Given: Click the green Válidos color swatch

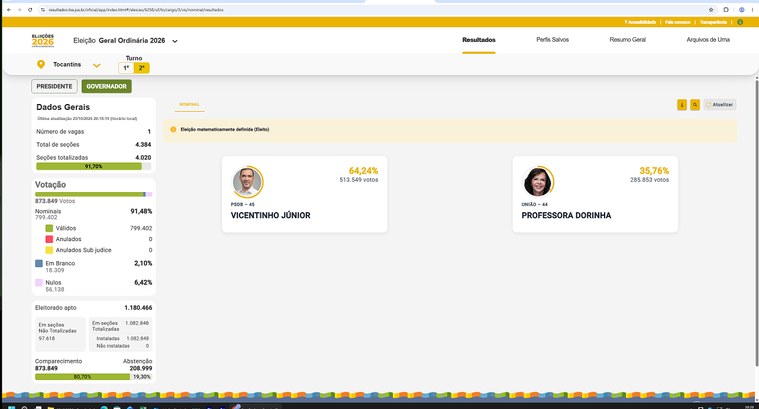Looking at the screenshot, I should point(49,228).
